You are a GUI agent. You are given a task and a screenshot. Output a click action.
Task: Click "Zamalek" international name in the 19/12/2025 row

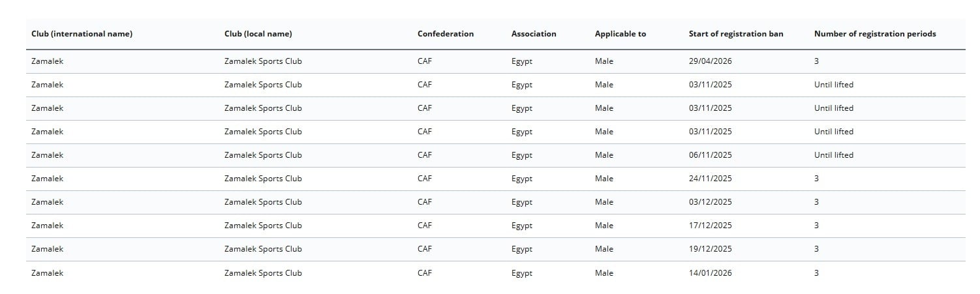coord(48,249)
